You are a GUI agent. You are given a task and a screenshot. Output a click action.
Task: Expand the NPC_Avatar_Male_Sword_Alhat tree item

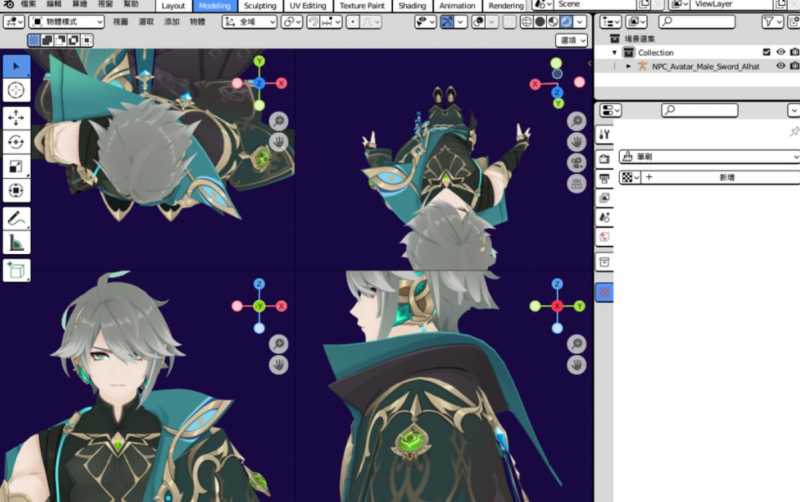[629, 66]
